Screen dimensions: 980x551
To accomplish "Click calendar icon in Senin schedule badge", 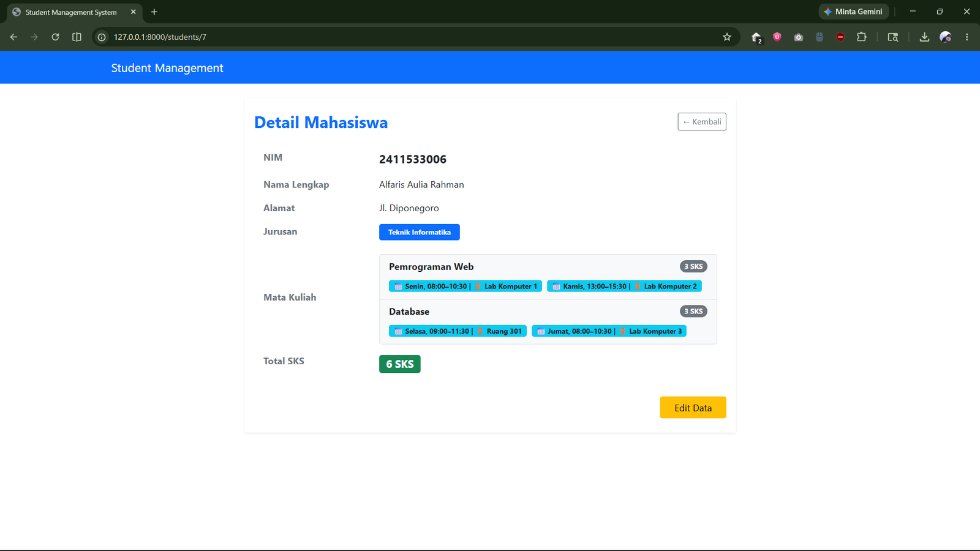I will click(398, 287).
